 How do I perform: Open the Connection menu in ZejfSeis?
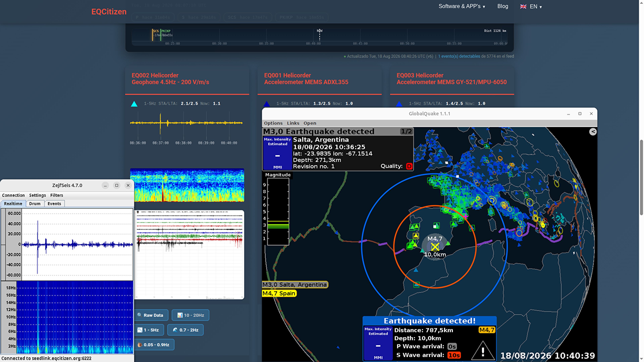(x=13, y=195)
